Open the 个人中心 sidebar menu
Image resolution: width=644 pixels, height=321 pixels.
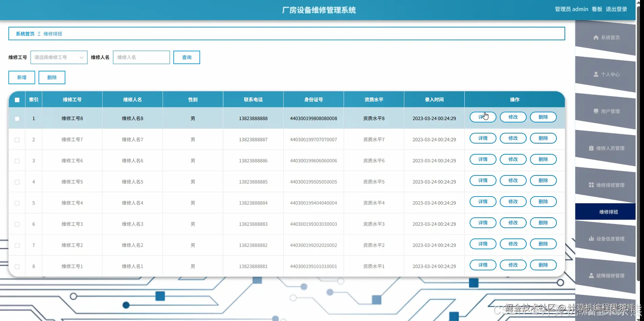(605, 74)
